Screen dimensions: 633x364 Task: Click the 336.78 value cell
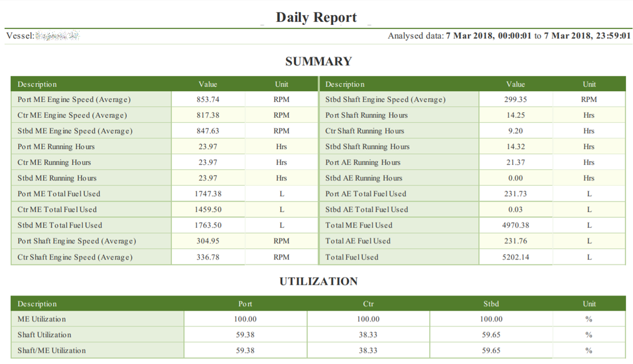click(208, 257)
